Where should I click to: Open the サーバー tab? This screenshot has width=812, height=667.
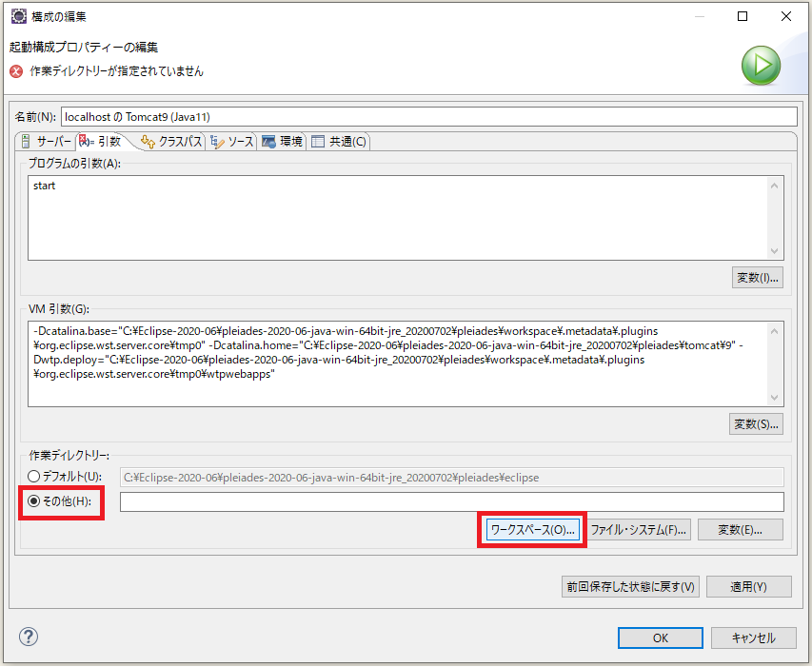click(x=47, y=141)
